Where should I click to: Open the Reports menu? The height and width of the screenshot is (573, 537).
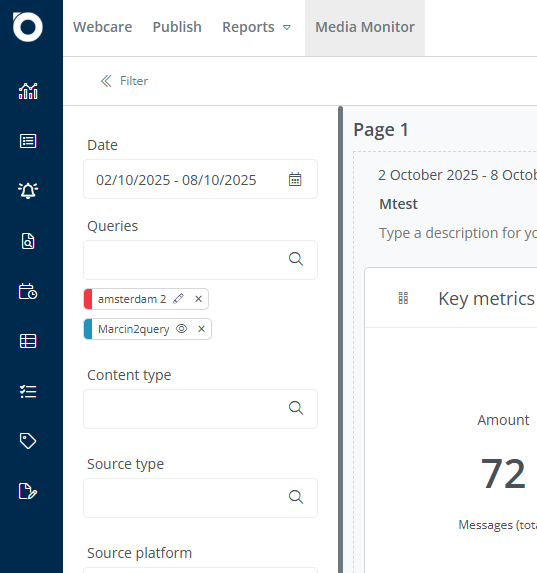point(248,27)
